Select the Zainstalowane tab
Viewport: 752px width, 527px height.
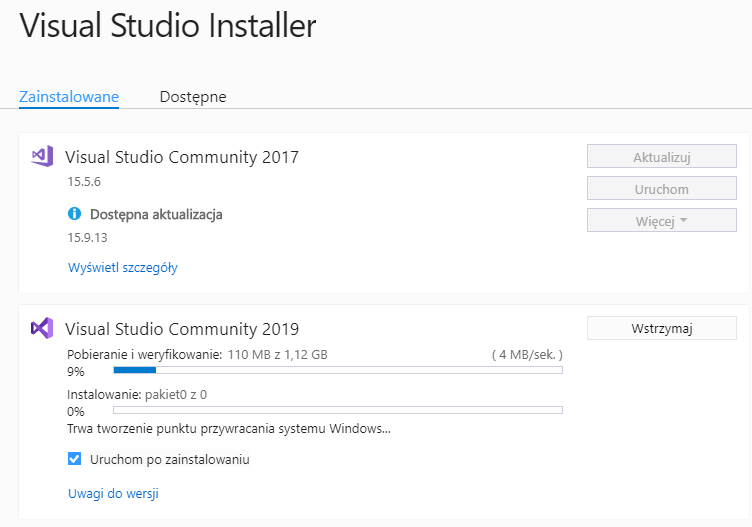(x=69, y=96)
